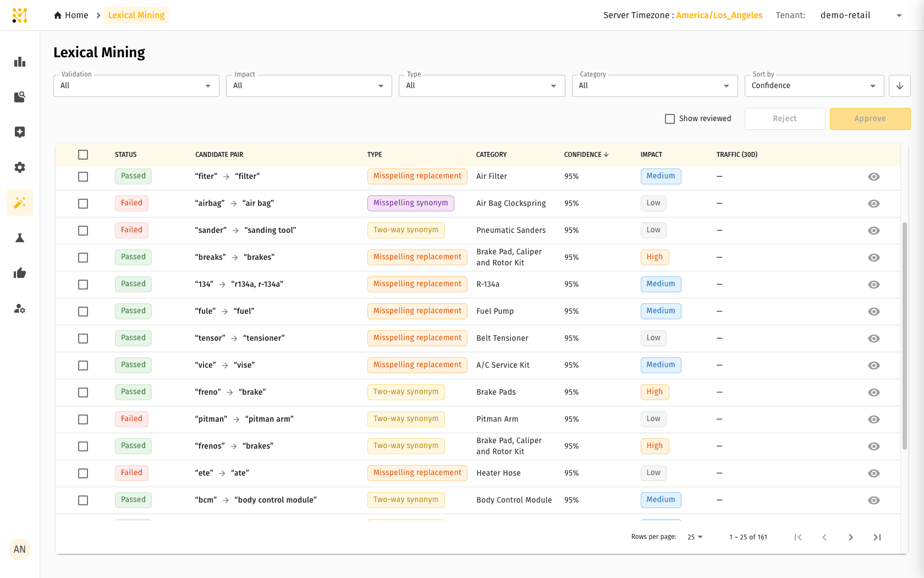
Task: Click the "Pneumatic Sanders" category cell
Action: (511, 231)
